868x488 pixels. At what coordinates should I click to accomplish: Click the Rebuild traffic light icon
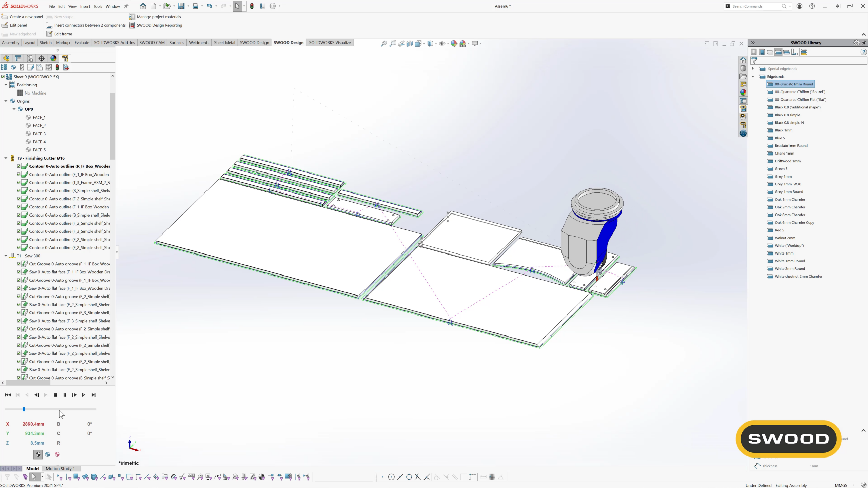pyautogui.click(x=252, y=6)
